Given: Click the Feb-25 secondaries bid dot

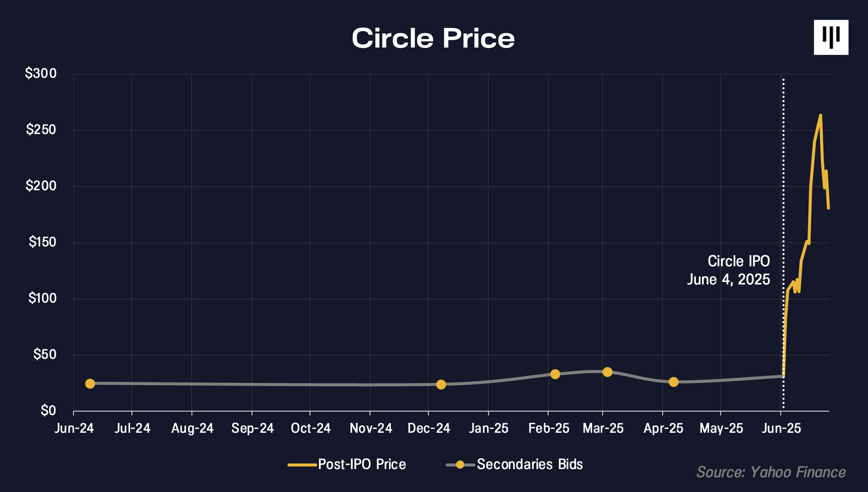Looking at the screenshot, I should [555, 374].
